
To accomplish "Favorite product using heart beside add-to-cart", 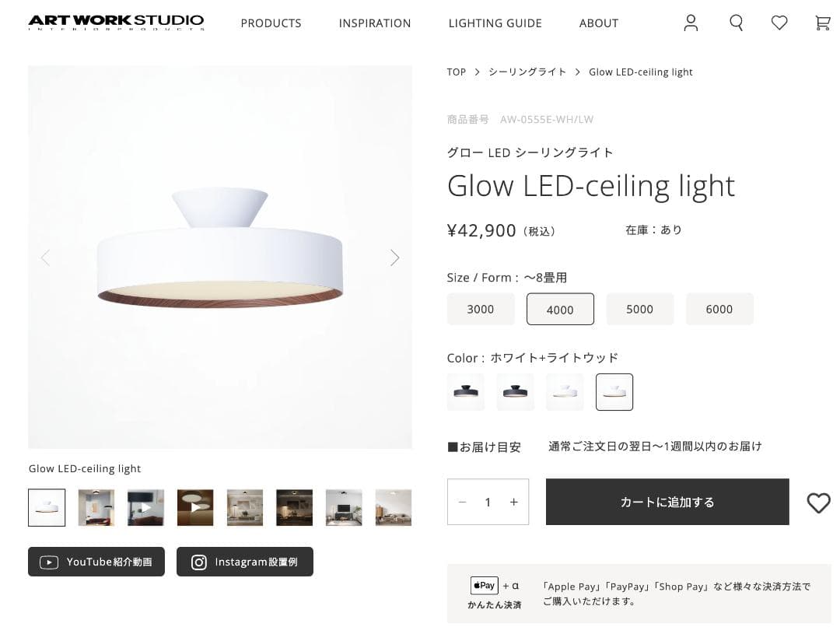I will pyautogui.click(x=818, y=503).
